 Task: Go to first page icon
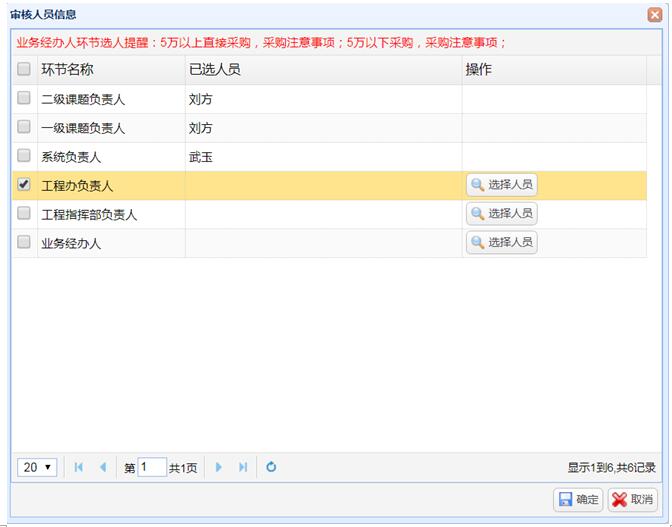78,467
